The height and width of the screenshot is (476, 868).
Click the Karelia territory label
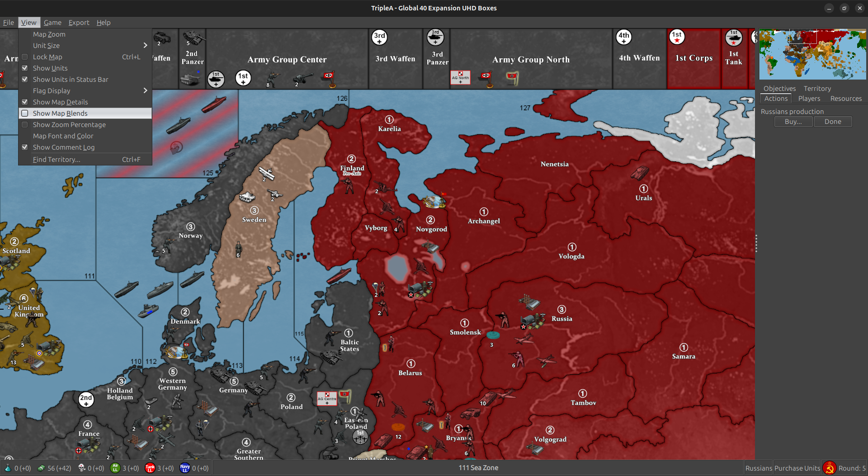click(389, 129)
